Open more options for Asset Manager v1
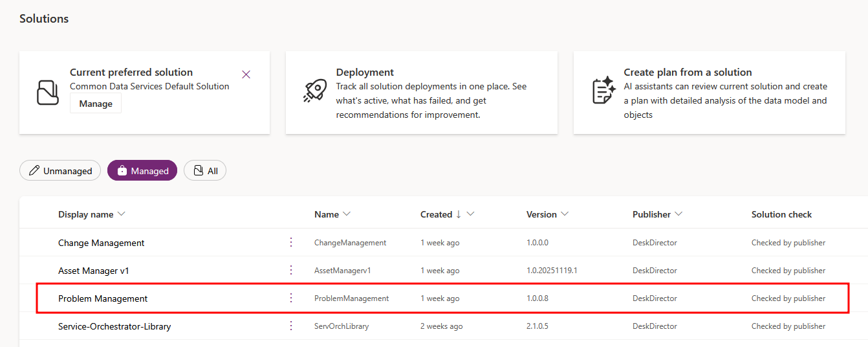 tap(291, 270)
